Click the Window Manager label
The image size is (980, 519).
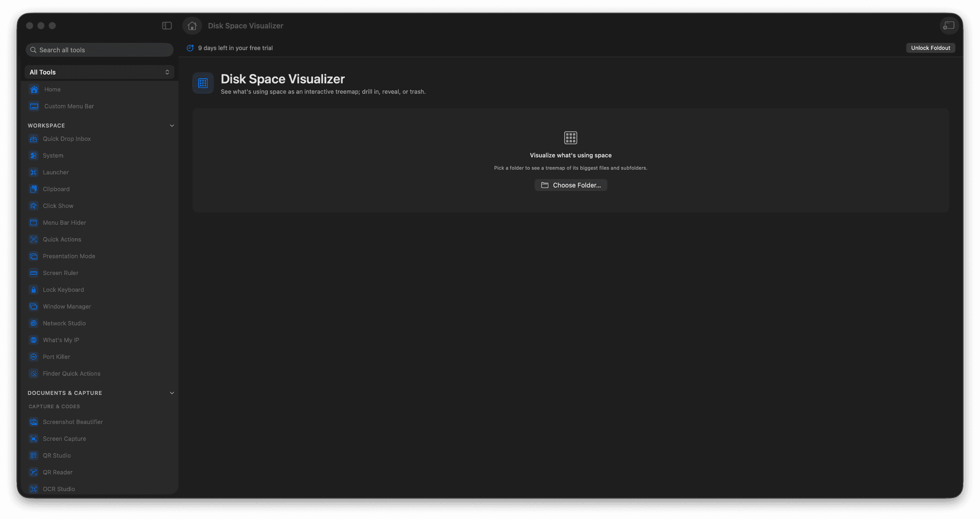click(x=67, y=306)
